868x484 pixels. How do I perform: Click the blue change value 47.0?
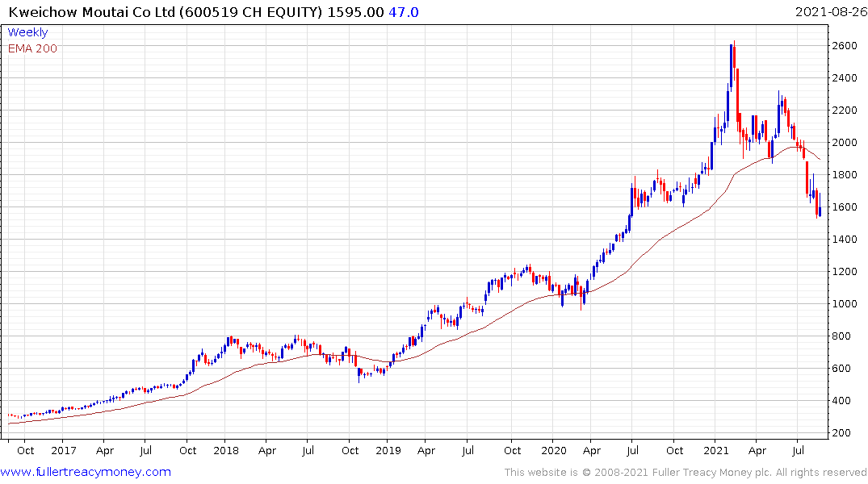point(404,12)
